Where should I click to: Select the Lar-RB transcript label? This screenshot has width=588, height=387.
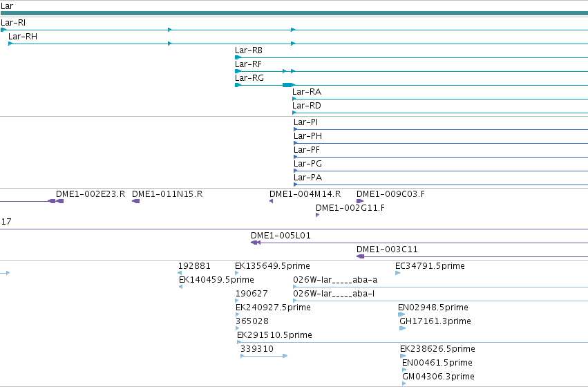(x=249, y=50)
